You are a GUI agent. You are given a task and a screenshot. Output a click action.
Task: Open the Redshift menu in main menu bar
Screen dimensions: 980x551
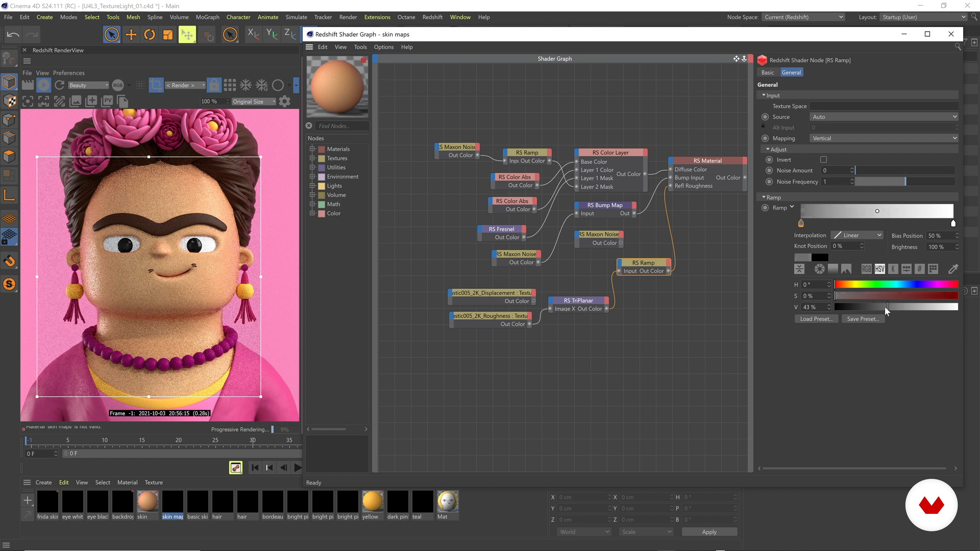tap(432, 17)
